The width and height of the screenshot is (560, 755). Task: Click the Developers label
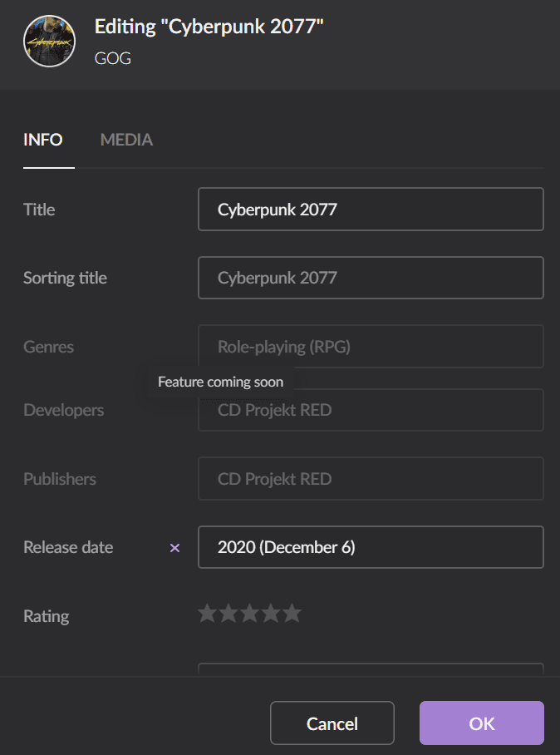[x=63, y=410]
